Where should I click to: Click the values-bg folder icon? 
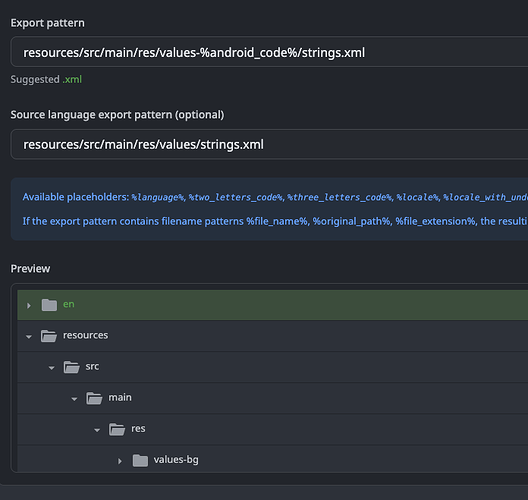click(140, 461)
